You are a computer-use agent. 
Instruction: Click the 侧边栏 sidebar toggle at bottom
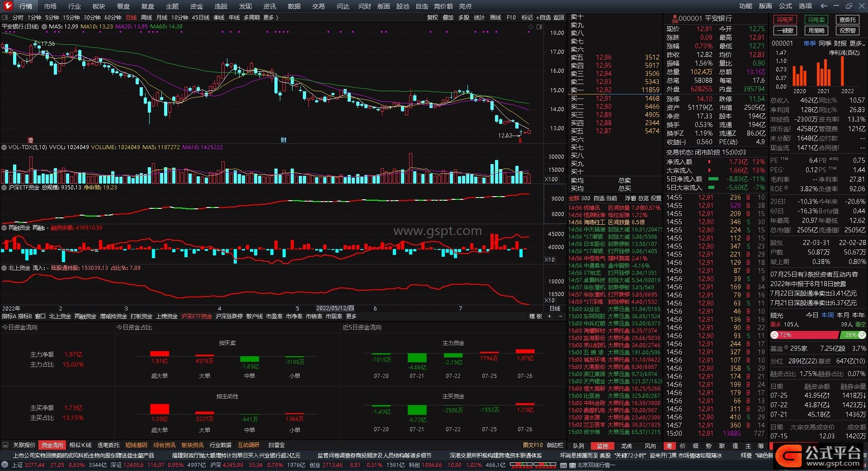[555, 445]
